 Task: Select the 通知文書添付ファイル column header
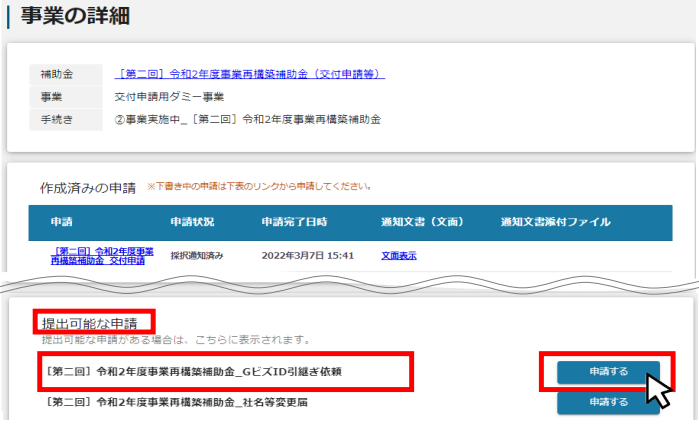555,222
